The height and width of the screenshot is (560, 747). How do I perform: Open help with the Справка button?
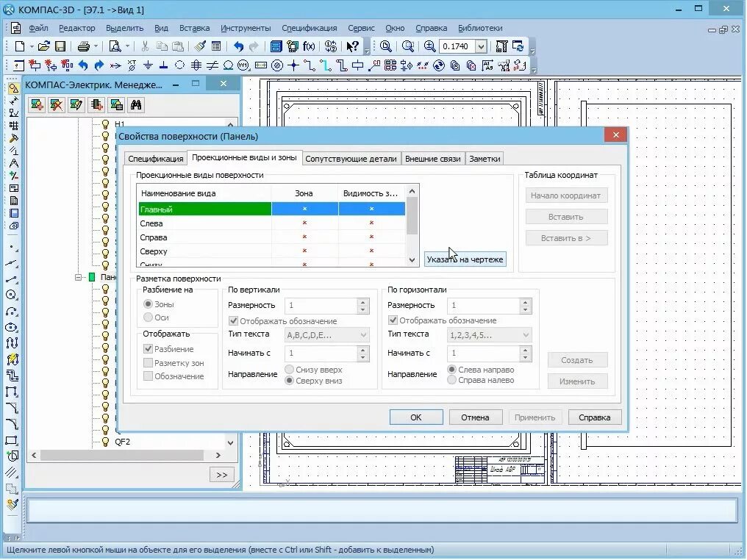(595, 417)
